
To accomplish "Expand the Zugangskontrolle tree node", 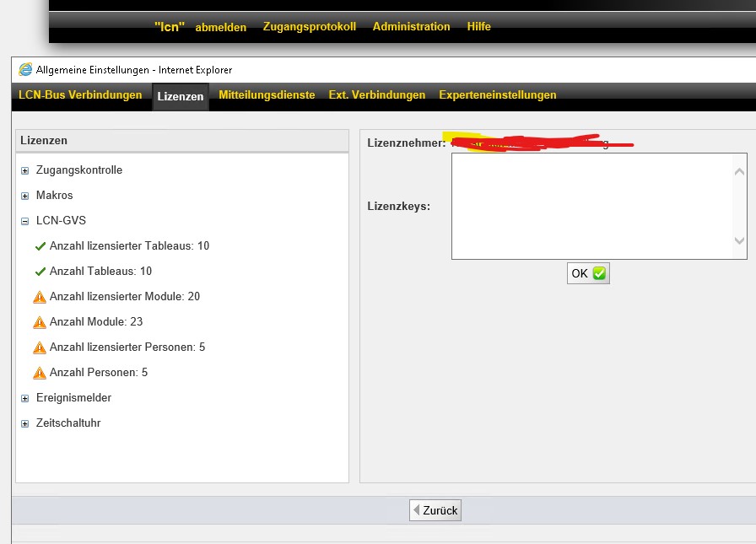I will coord(25,170).
